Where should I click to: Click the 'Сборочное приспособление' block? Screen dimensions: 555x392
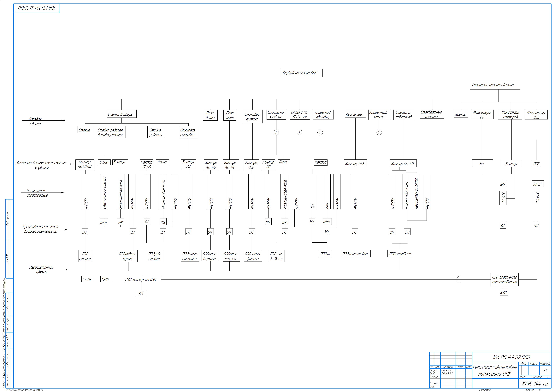tap(495, 85)
